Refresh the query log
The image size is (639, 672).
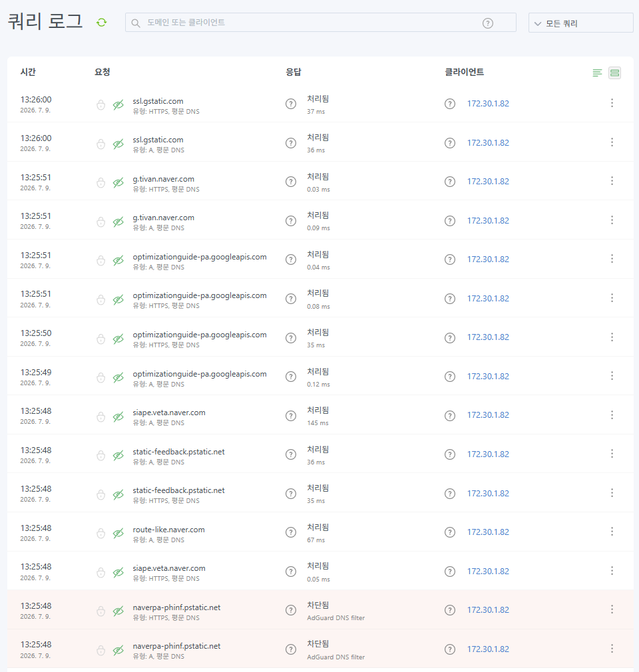tap(102, 22)
